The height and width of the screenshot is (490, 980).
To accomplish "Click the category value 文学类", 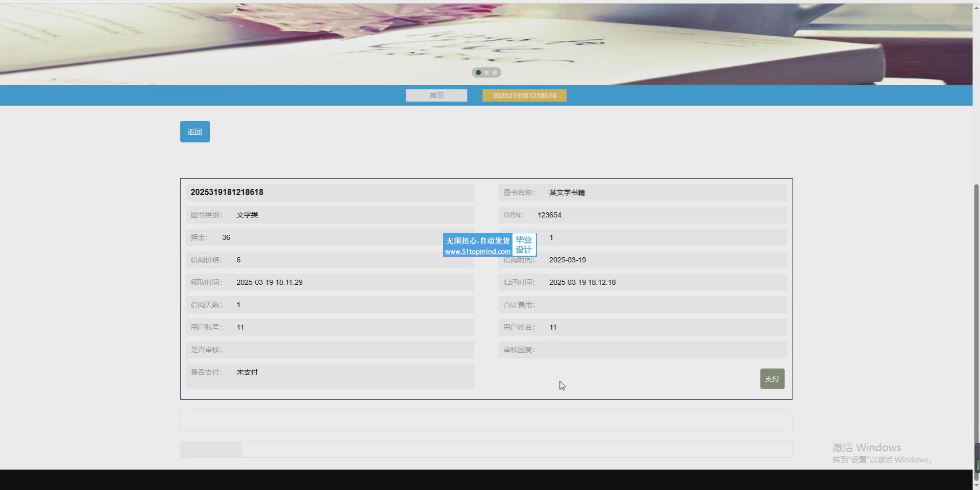I will point(247,215).
